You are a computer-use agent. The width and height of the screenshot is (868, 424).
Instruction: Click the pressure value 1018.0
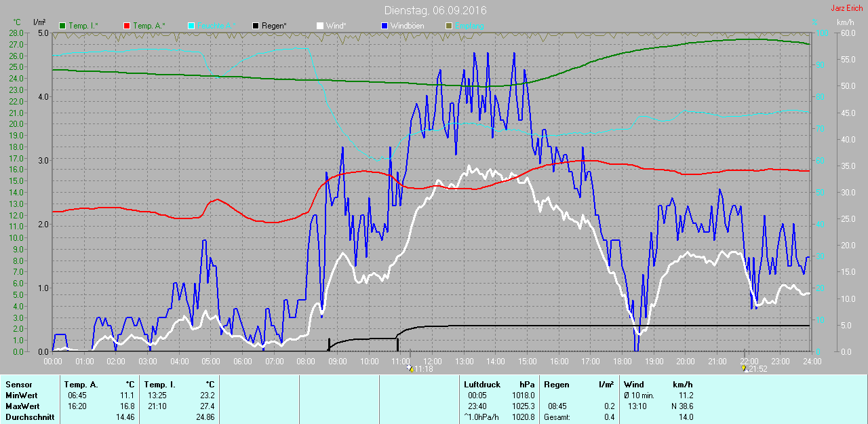click(524, 395)
